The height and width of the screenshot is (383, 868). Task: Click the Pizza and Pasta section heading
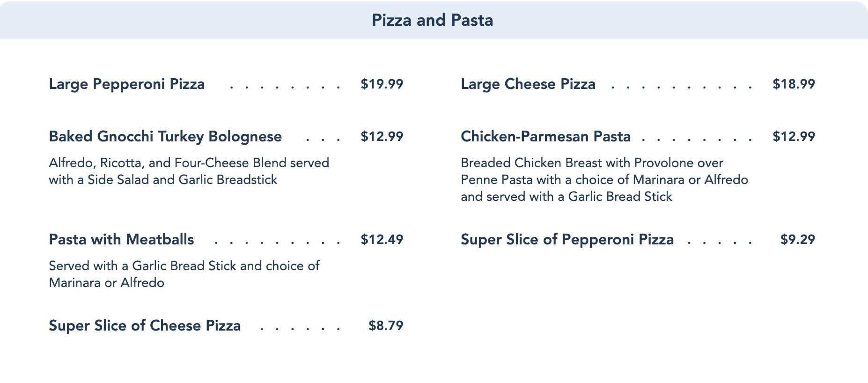tap(432, 20)
